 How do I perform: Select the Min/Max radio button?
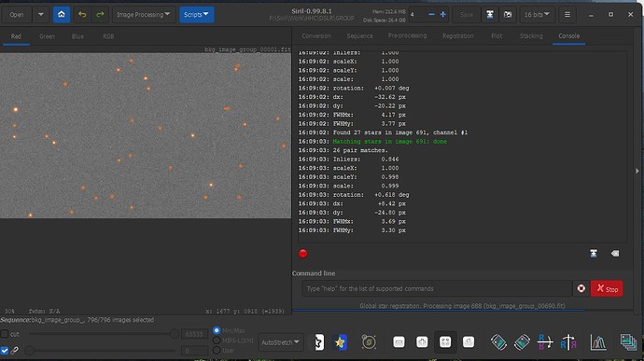tap(217, 330)
